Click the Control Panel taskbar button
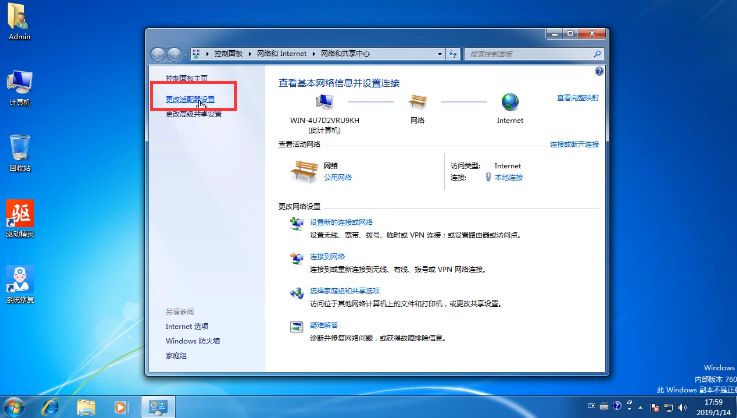The image size is (737, 418). point(158,407)
